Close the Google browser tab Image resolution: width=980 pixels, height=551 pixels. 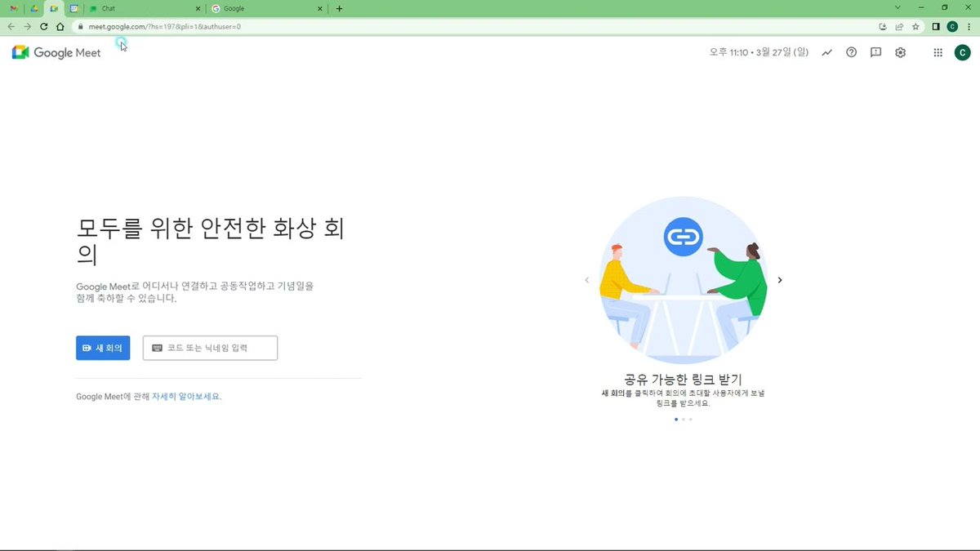coord(321,8)
